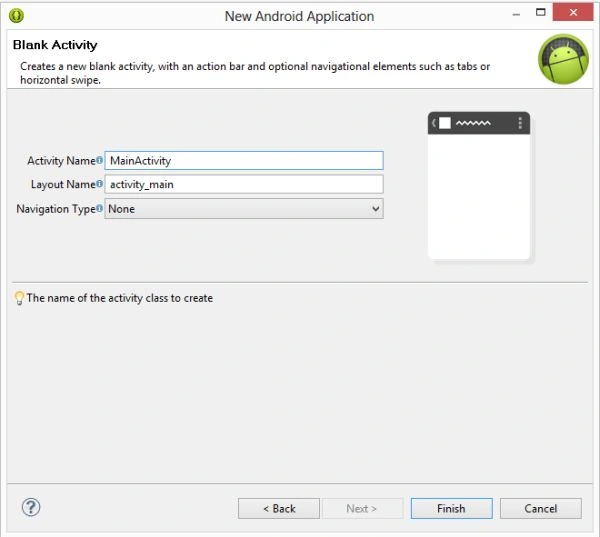Click the 'New Android Application' window title
Image resolution: width=600 pixels, height=537 pixels.
pyautogui.click(x=299, y=16)
